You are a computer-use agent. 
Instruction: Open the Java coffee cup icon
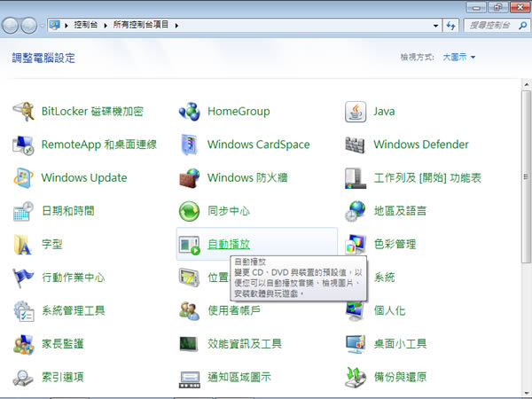pos(356,112)
